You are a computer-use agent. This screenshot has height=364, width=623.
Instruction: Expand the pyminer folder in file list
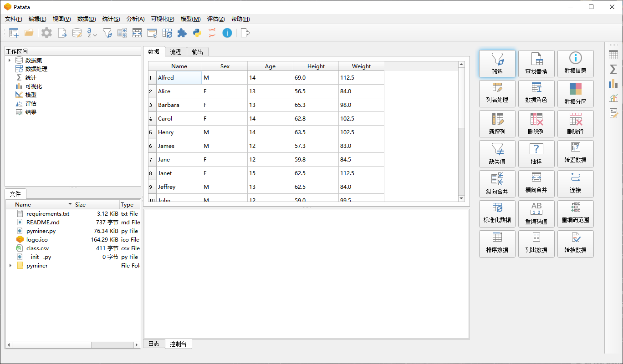click(x=10, y=266)
